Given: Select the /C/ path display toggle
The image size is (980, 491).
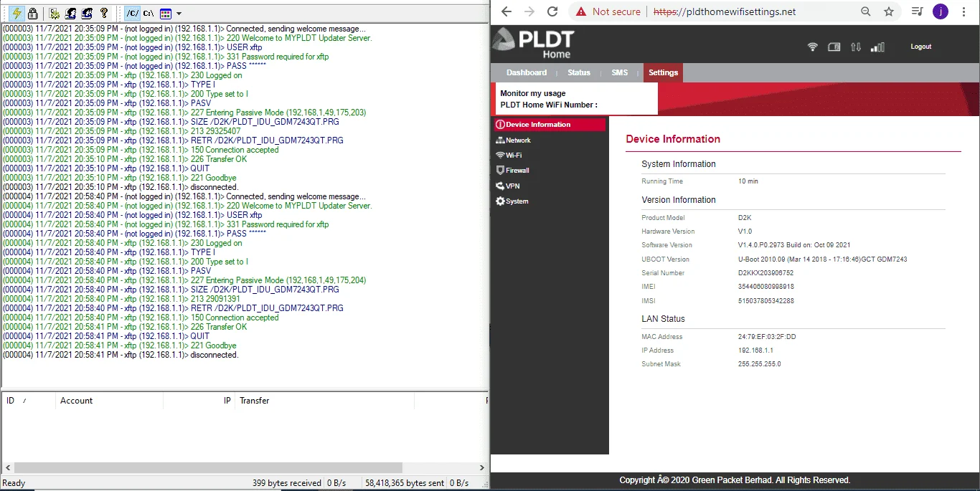Looking at the screenshot, I should click(132, 13).
